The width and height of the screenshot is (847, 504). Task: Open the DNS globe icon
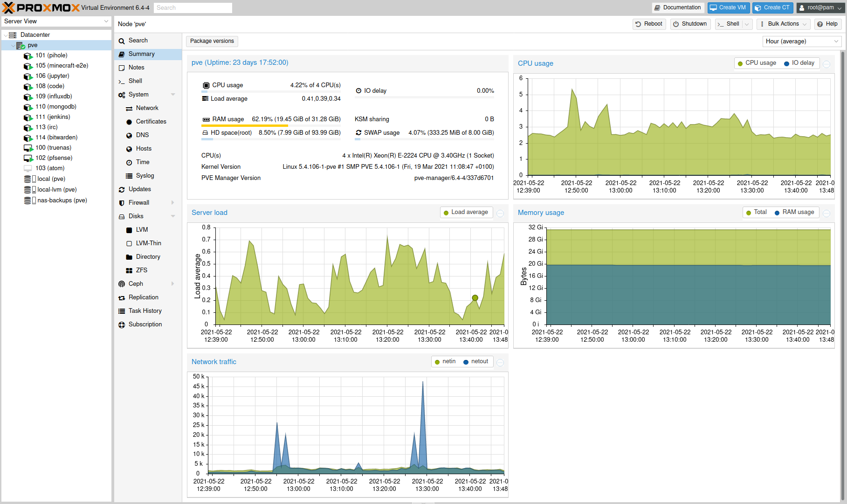129,136
